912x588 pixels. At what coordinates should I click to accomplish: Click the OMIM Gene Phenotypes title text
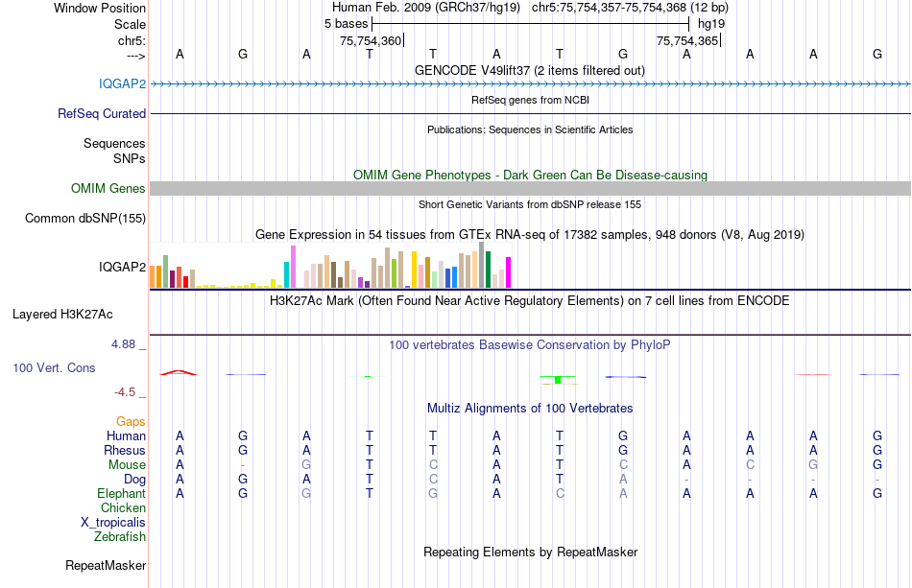tap(530, 175)
